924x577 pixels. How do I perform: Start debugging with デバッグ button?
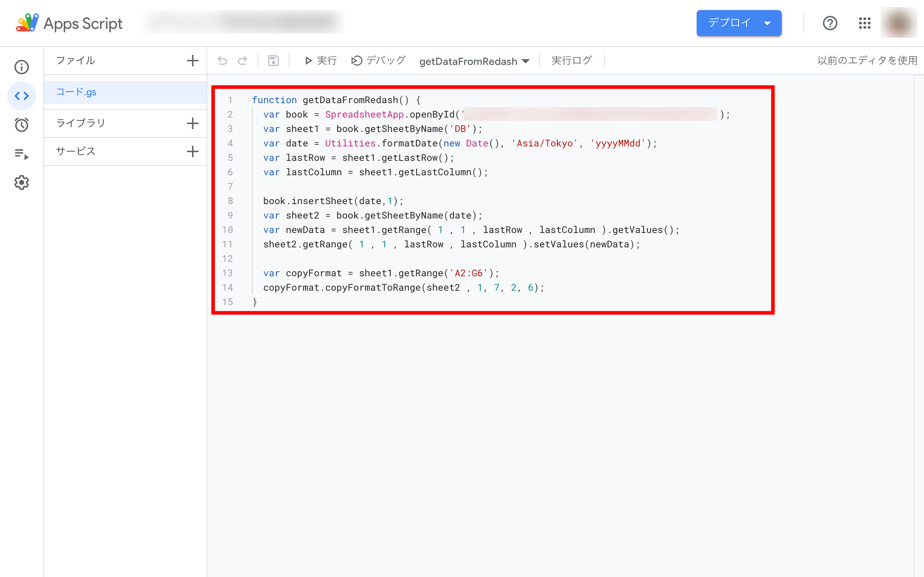pos(378,61)
